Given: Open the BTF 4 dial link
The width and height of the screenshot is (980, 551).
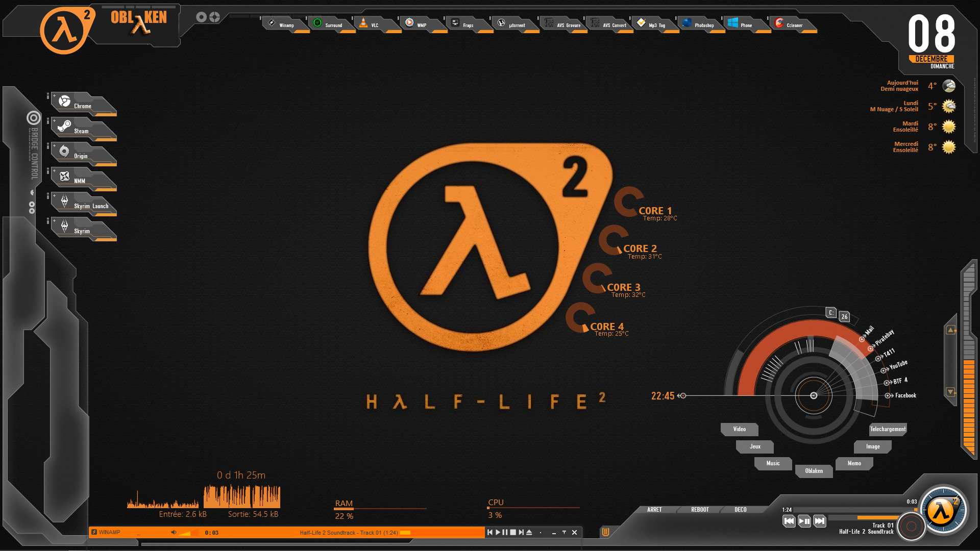Looking at the screenshot, I should 896,381.
